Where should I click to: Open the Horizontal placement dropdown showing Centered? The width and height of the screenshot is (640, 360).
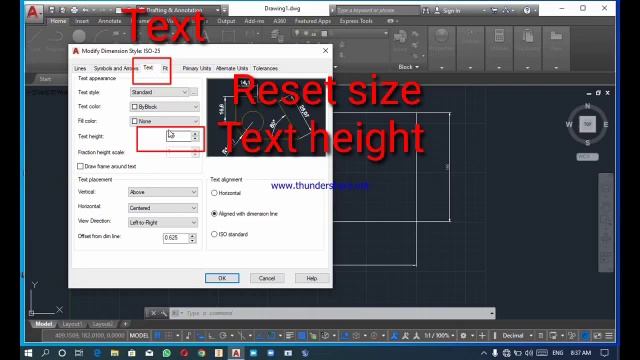pos(163,208)
